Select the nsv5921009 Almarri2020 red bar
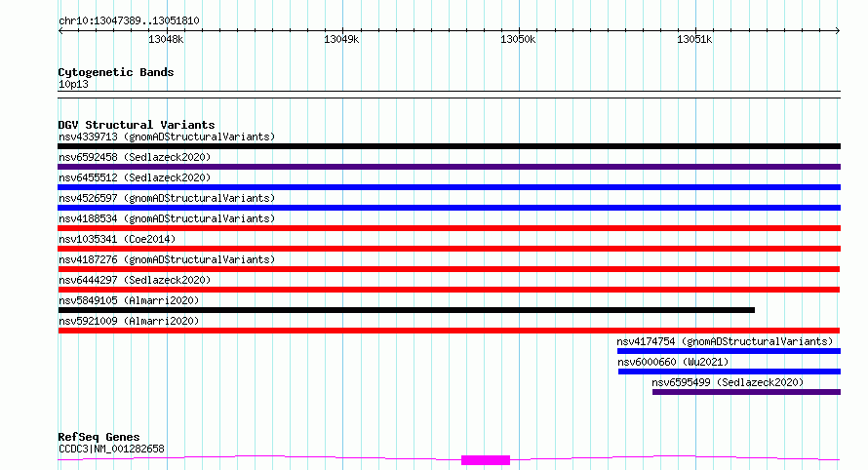This screenshot has height=470, width=868. pos(449,331)
